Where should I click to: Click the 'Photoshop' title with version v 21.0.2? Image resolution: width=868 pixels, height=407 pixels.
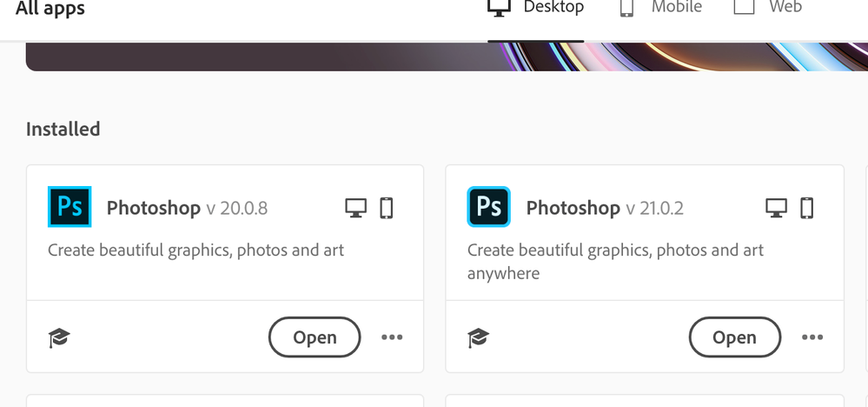[x=573, y=208]
